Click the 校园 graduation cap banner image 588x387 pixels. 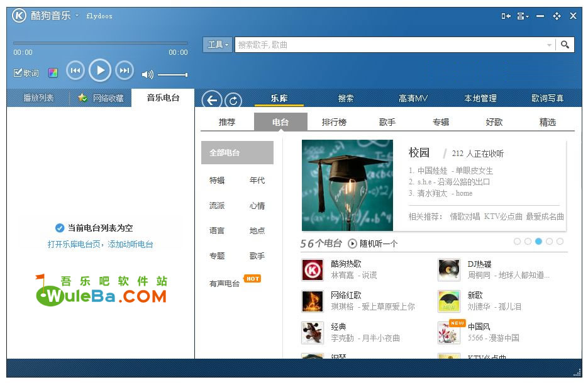point(347,186)
